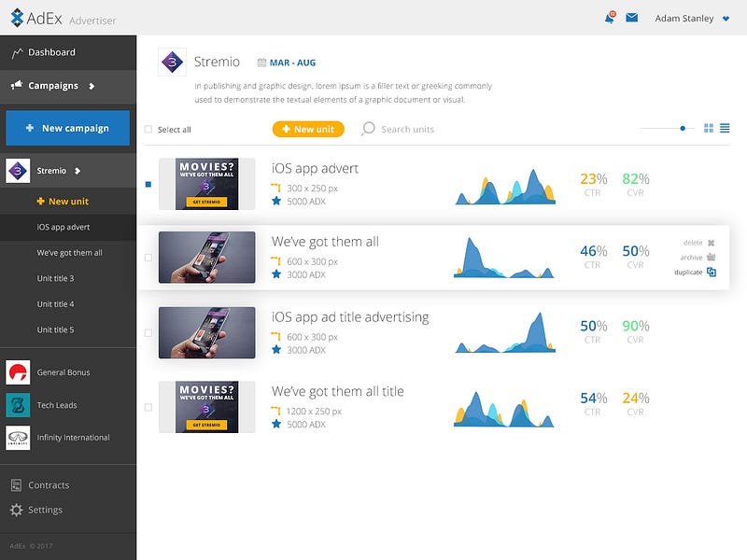Image resolution: width=747 pixels, height=560 pixels.
Task: Click the star icon by 5000 ADX on iOS app advert
Action: (276, 201)
